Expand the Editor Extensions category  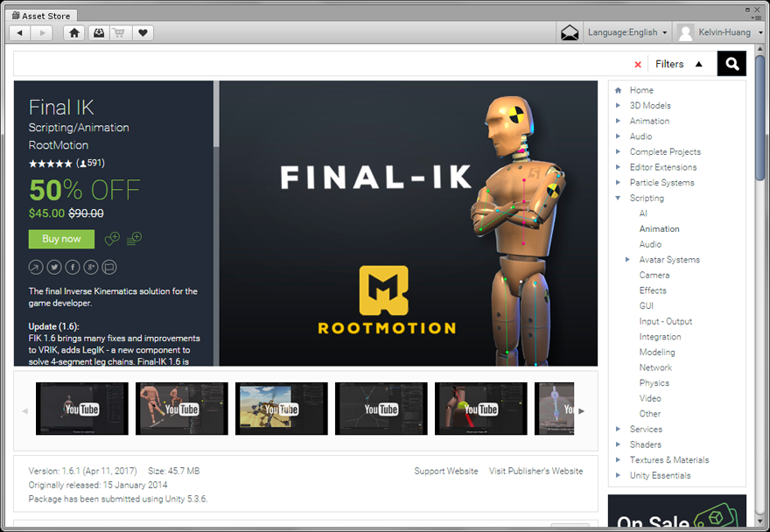coord(618,167)
